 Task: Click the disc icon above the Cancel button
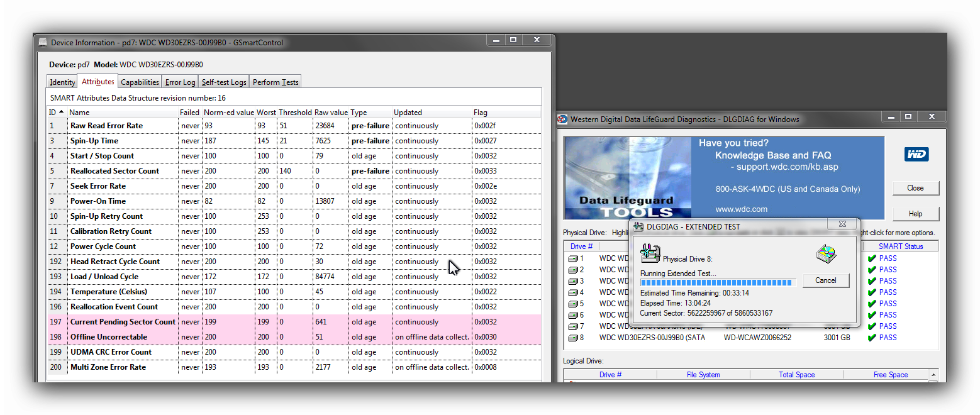[x=825, y=254]
